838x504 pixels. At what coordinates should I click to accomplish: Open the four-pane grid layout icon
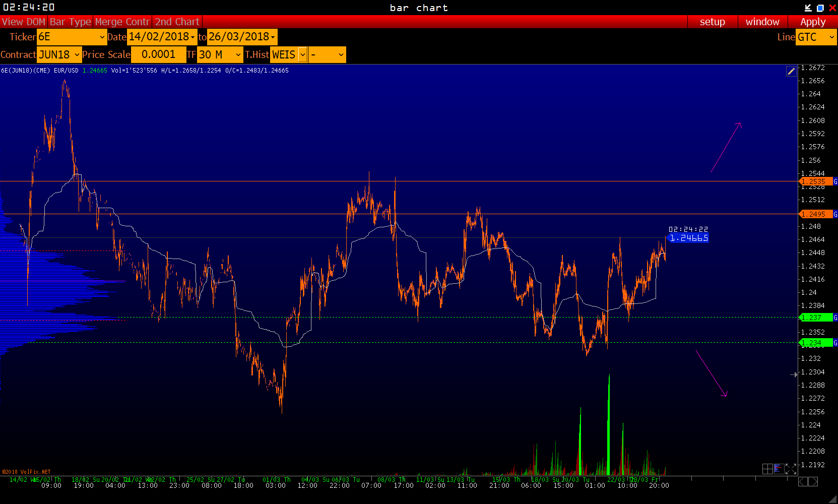coord(767,469)
